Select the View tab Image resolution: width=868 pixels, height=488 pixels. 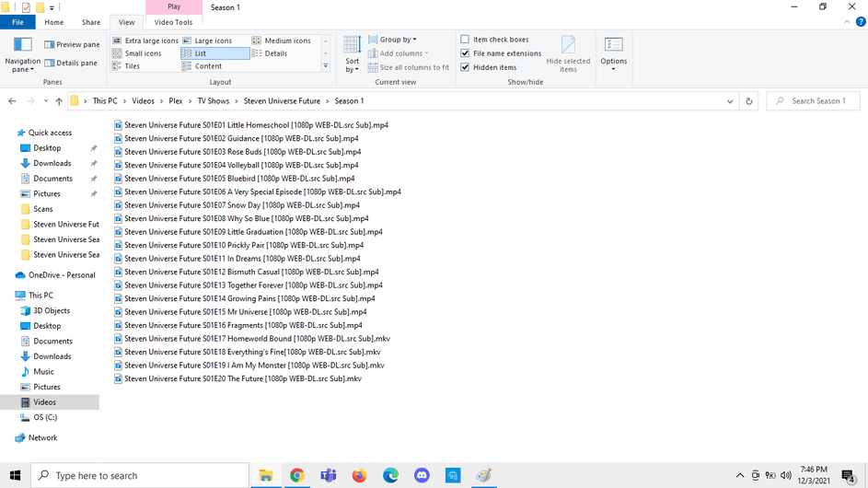coord(126,22)
